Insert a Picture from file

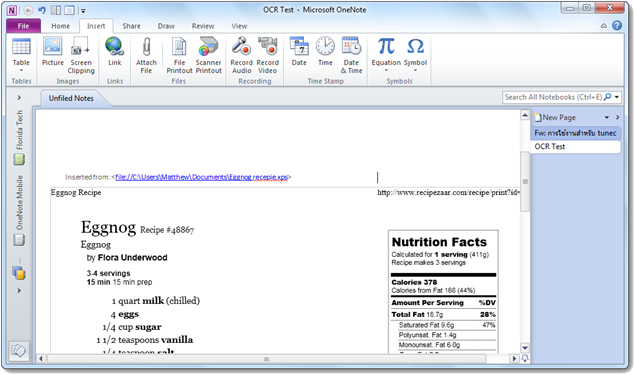53,51
